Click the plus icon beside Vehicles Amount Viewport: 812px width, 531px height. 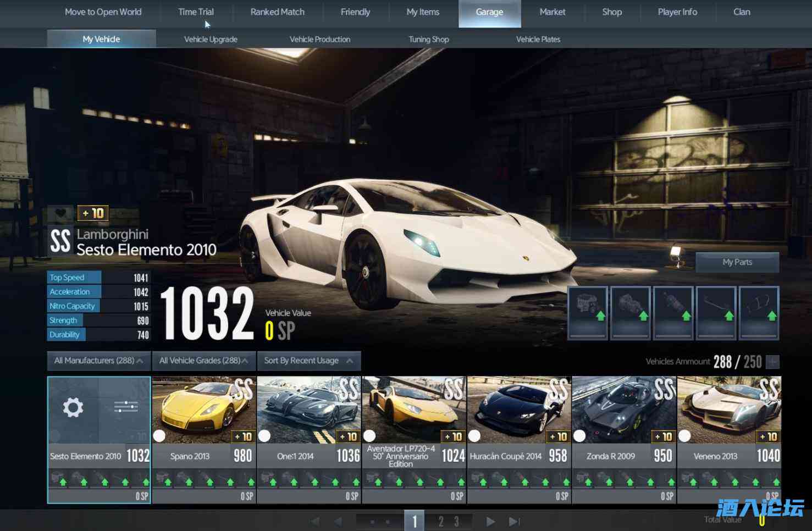coord(772,362)
